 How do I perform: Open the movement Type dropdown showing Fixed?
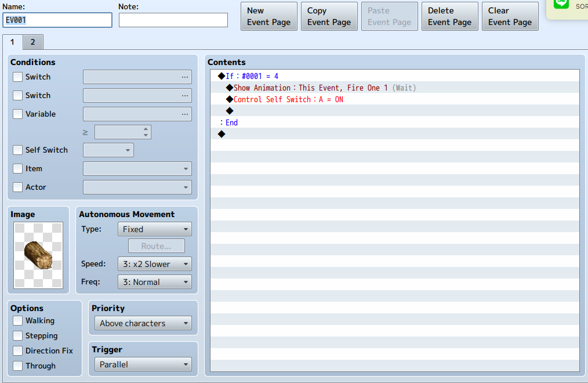pyautogui.click(x=154, y=229)
